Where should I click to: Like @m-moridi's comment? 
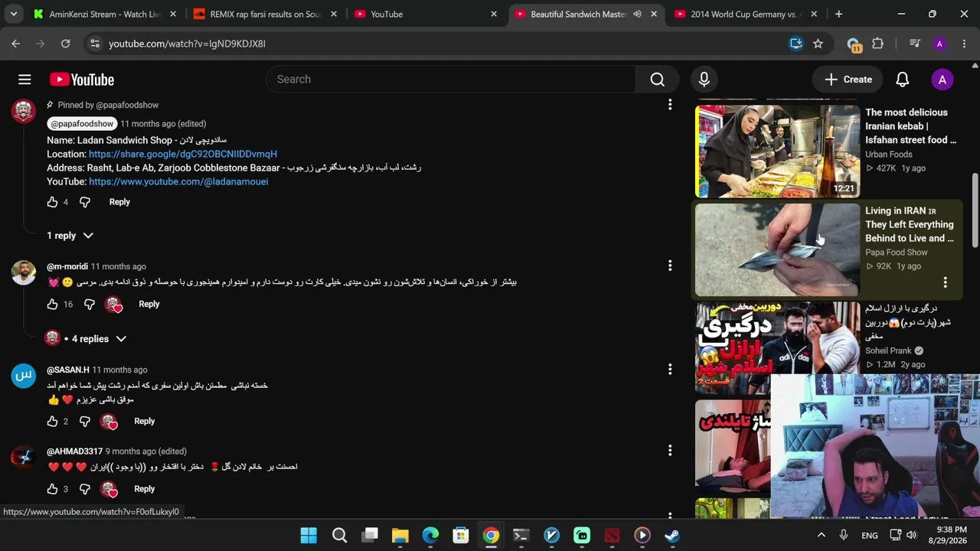click(x=52, y=304)
